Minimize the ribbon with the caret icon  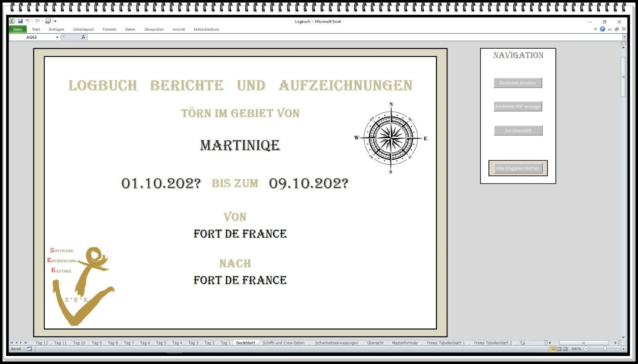pos(595,29)
